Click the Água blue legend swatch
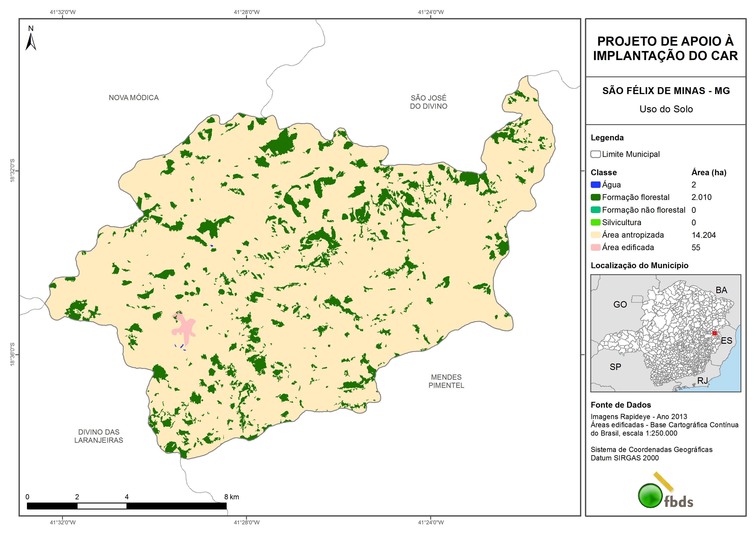 (595, 185)
